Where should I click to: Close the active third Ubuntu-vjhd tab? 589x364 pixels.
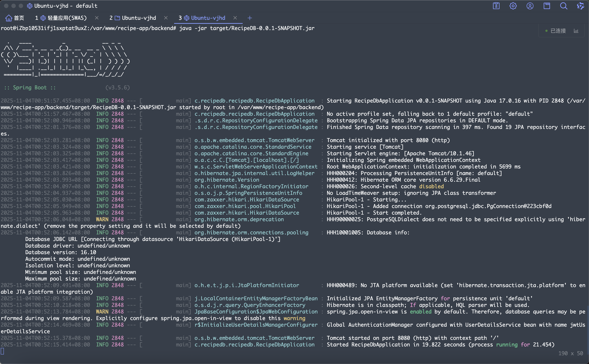(x=235, y=18)
